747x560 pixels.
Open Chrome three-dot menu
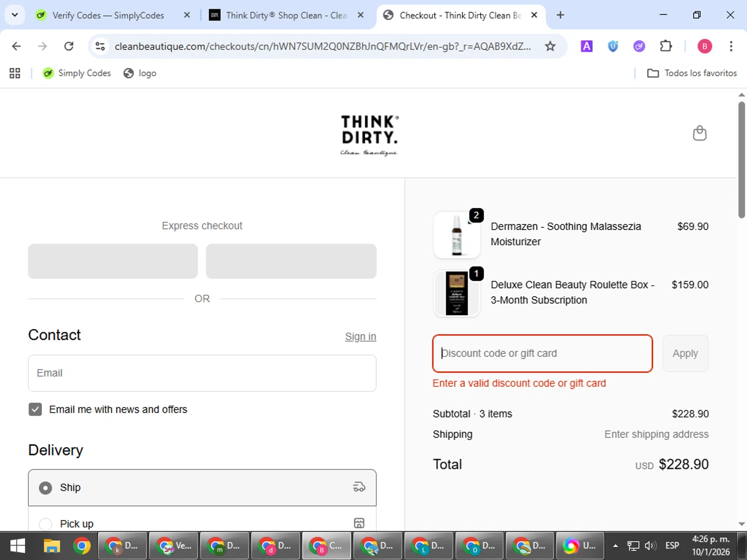pyautogui.click(x=731, y=46)
